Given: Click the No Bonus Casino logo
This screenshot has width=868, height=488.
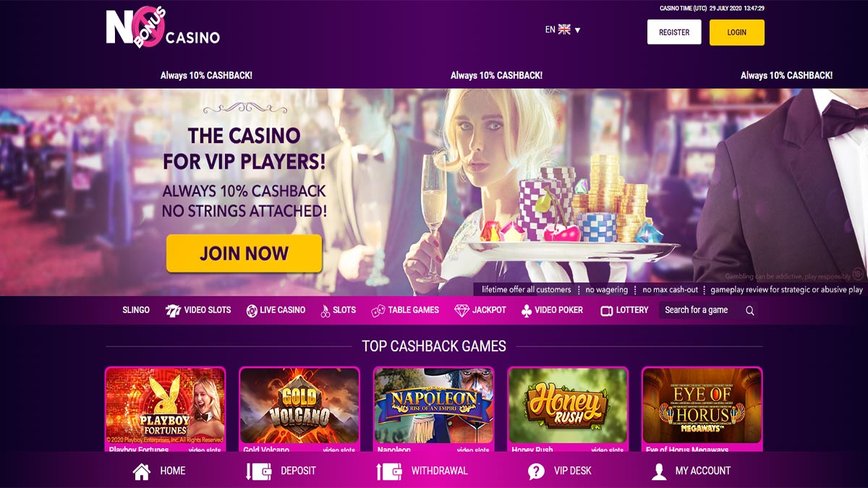Looking at the screenshot, I should tap(163, 29).
